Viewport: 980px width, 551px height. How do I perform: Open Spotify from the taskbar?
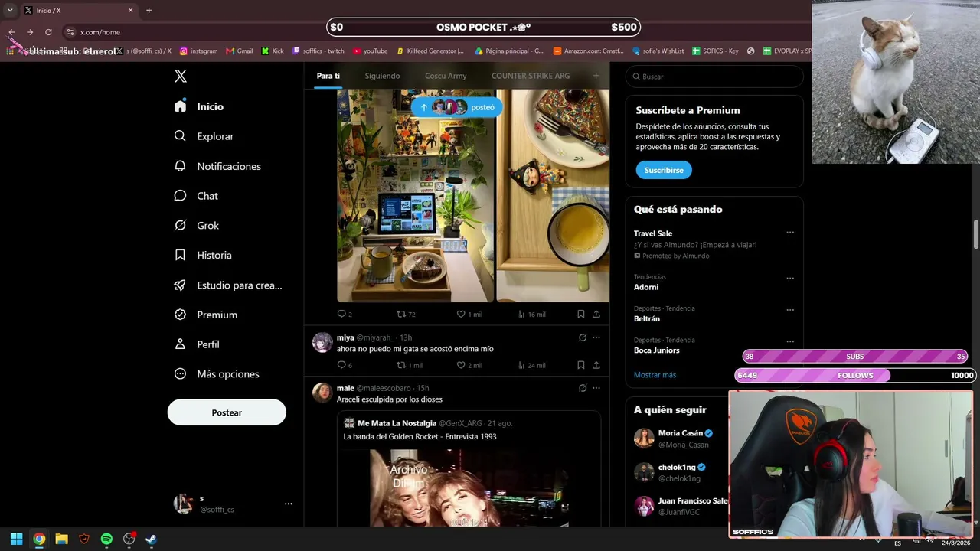pos(106,539)
